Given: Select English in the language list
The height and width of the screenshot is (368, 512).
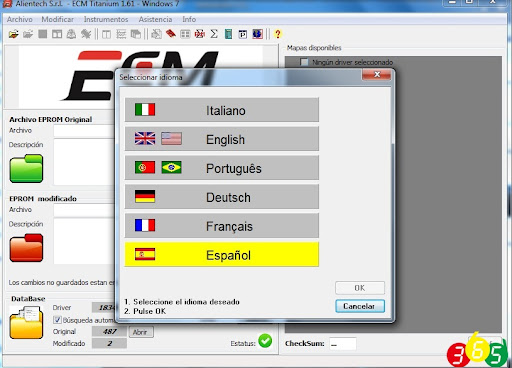Looking at the screenshot, I should pos(222,139).
